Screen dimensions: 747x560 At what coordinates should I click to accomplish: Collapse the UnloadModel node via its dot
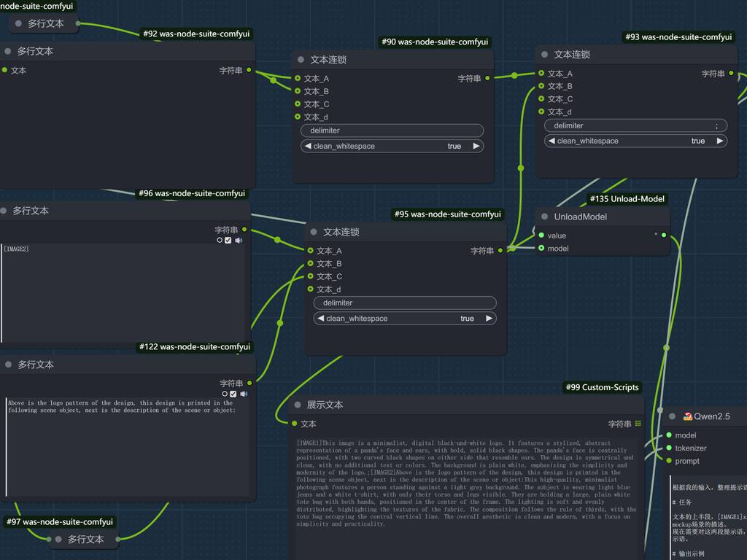click(x=544, y=217)
